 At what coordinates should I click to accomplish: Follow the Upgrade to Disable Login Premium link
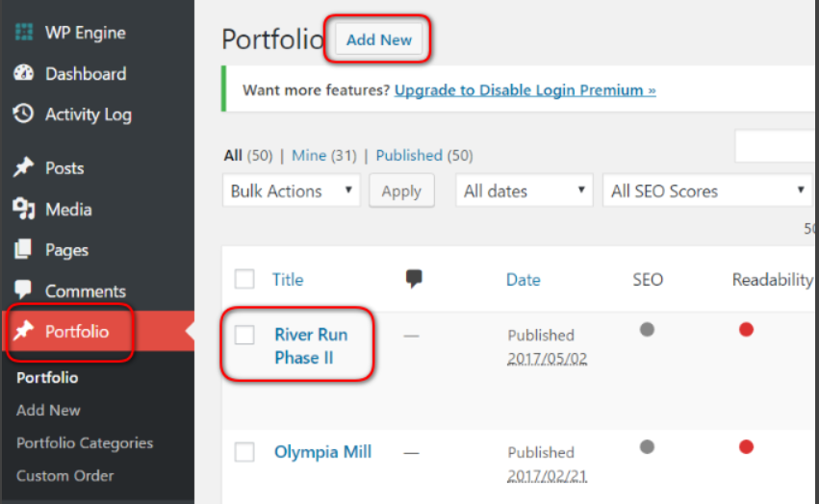(525, 89)
